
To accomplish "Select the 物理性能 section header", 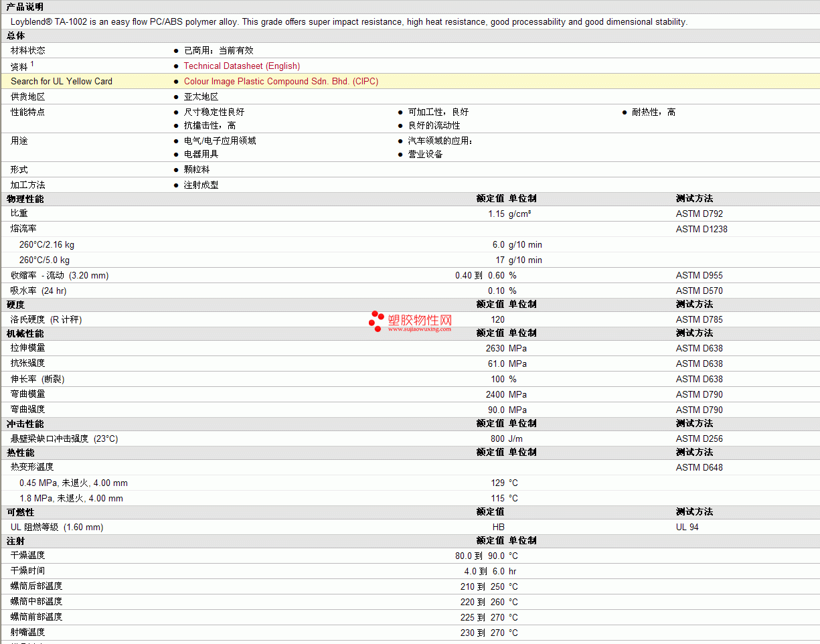I will [x=25, y=199].
